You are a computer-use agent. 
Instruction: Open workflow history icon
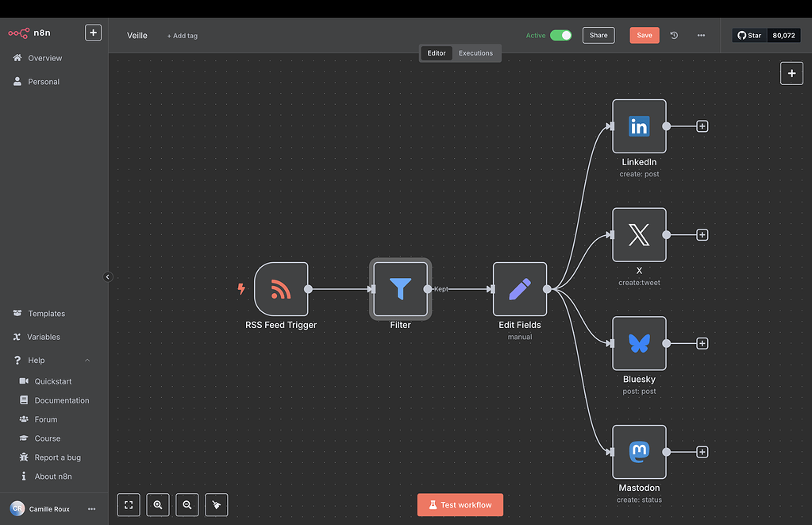tap(674, 35)
